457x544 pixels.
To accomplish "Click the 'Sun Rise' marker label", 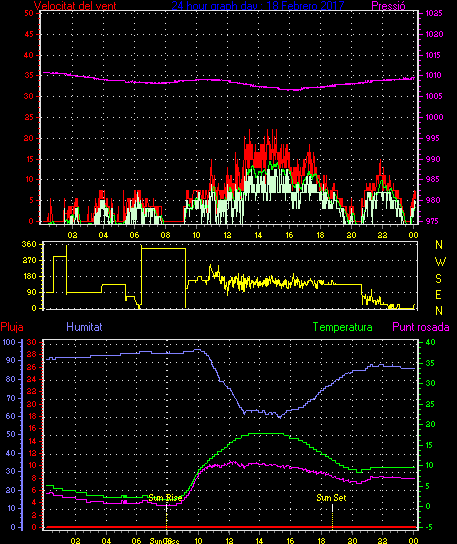I will point(166,498).
